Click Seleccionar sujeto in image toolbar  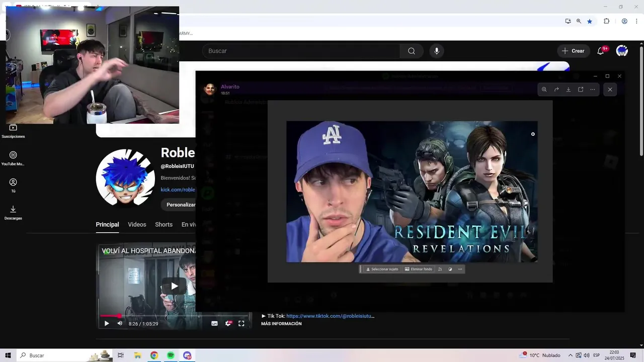pos(382,269)
